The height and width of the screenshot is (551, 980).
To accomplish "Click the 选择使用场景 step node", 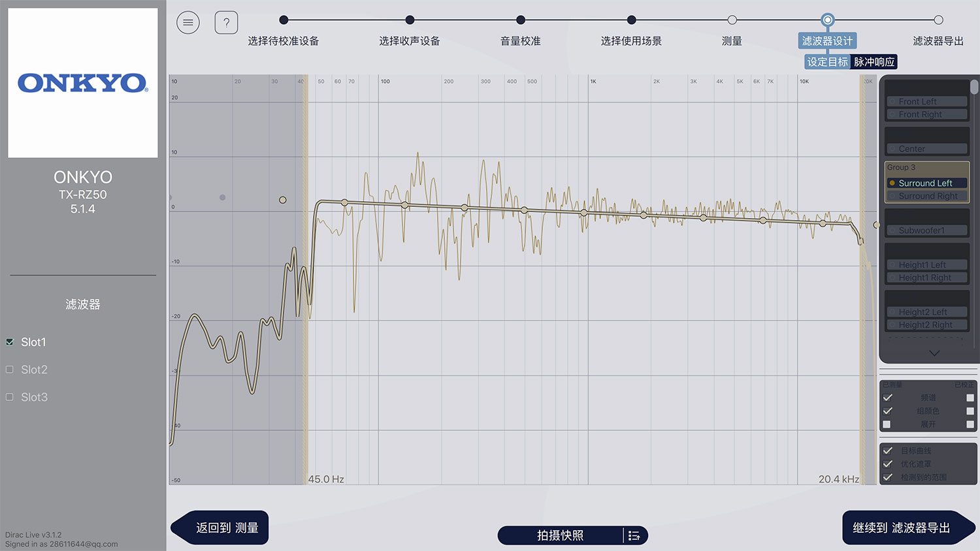I will [631, 20].
